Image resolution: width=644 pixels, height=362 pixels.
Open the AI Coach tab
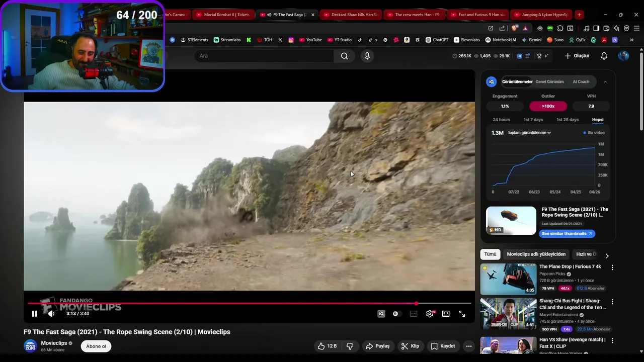(581, 81)
